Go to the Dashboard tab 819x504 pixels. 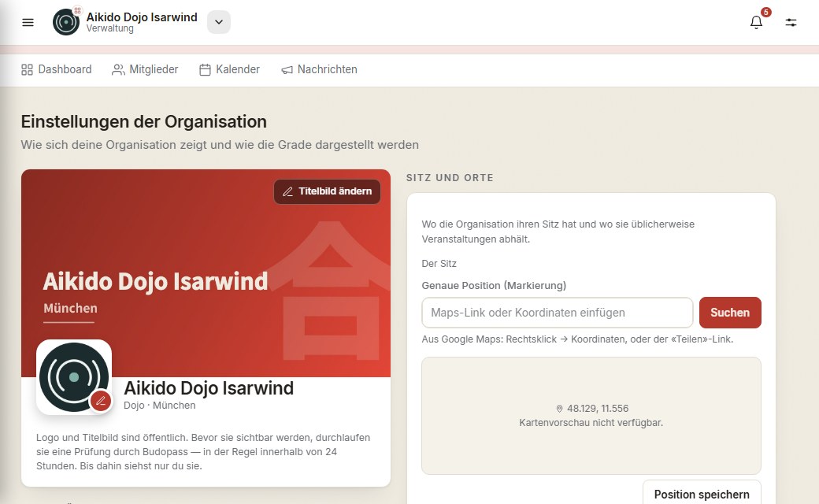click(57, 69)
